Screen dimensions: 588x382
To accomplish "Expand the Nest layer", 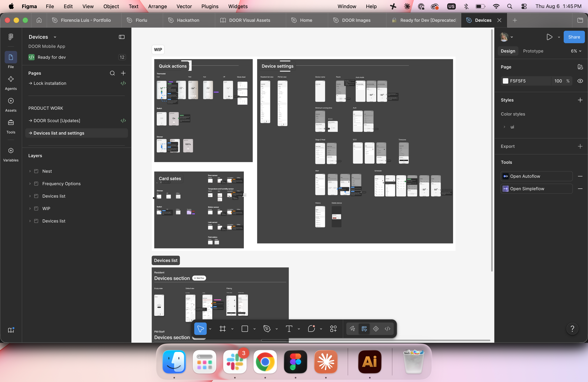I will coord(30,171).
